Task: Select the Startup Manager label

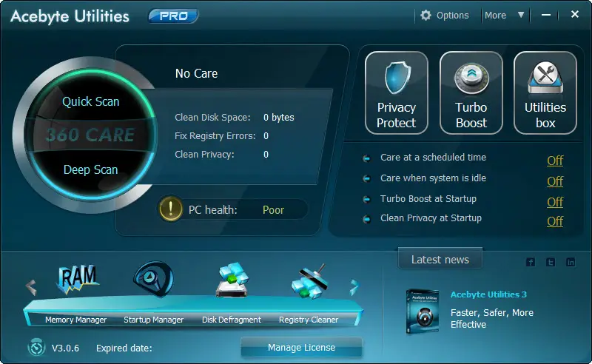Action: [154, 320]
